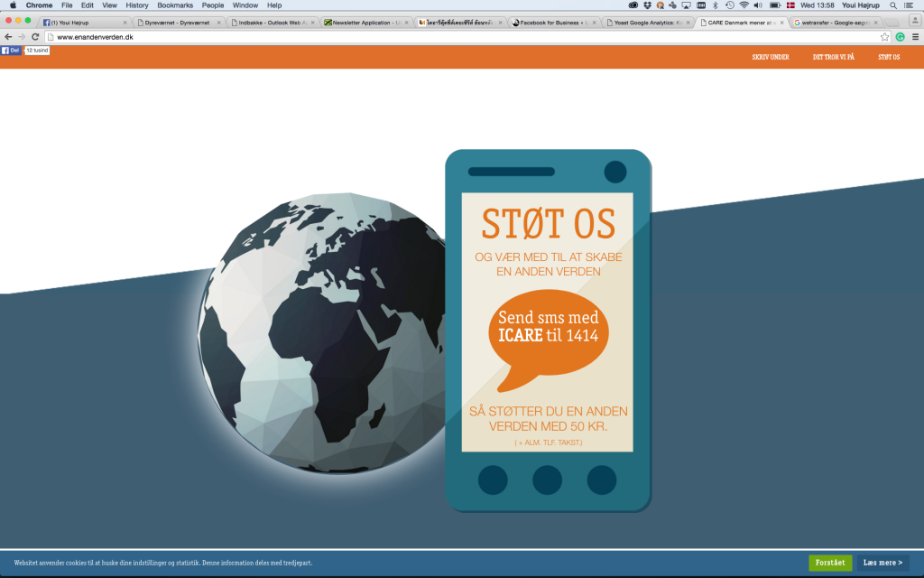The image size is (924, 578).
Task: Switch to the Yoast Google Analytics tab
Action: coord(648,23)
